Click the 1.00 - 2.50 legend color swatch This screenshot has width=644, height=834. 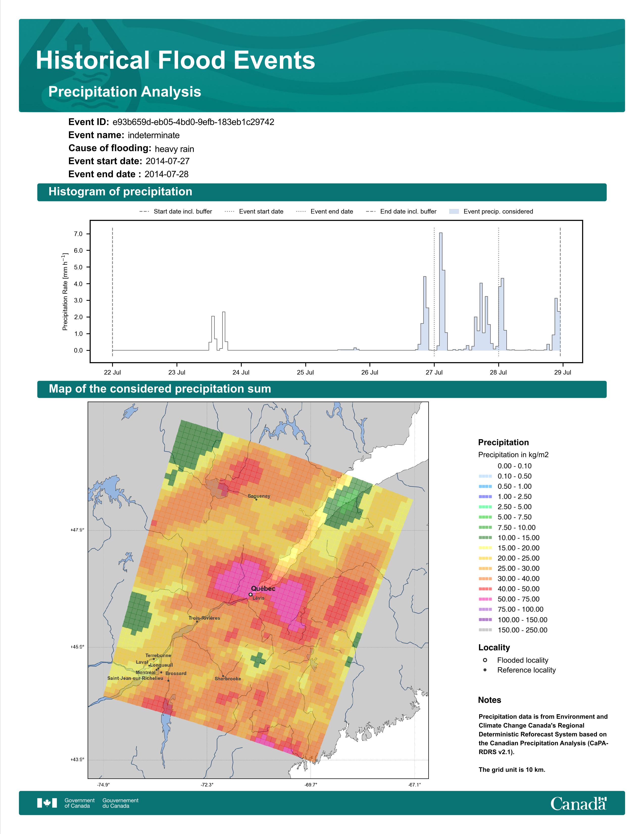click(485, 497)
